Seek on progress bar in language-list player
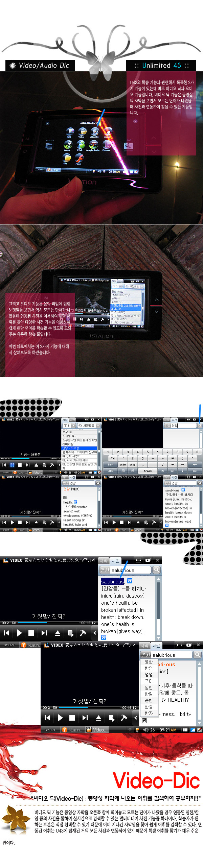This screenshot has width=203, height=868. [x=90, y=707]
